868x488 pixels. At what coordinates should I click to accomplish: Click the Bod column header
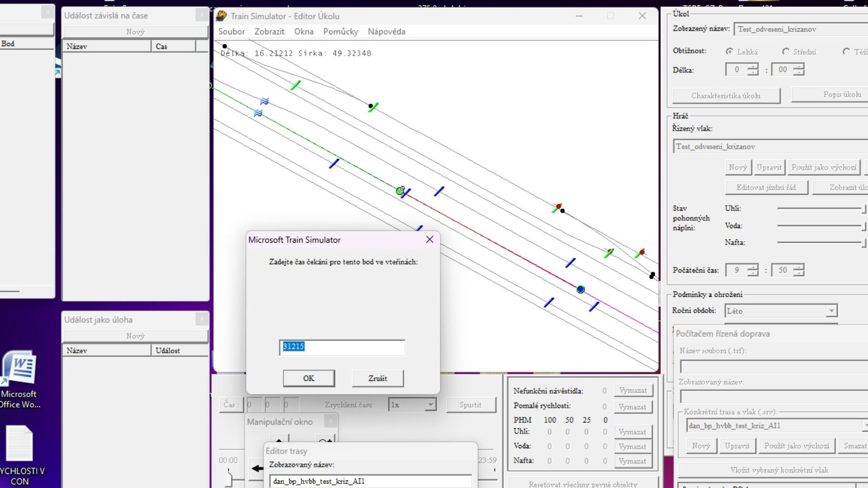(27, 43)
